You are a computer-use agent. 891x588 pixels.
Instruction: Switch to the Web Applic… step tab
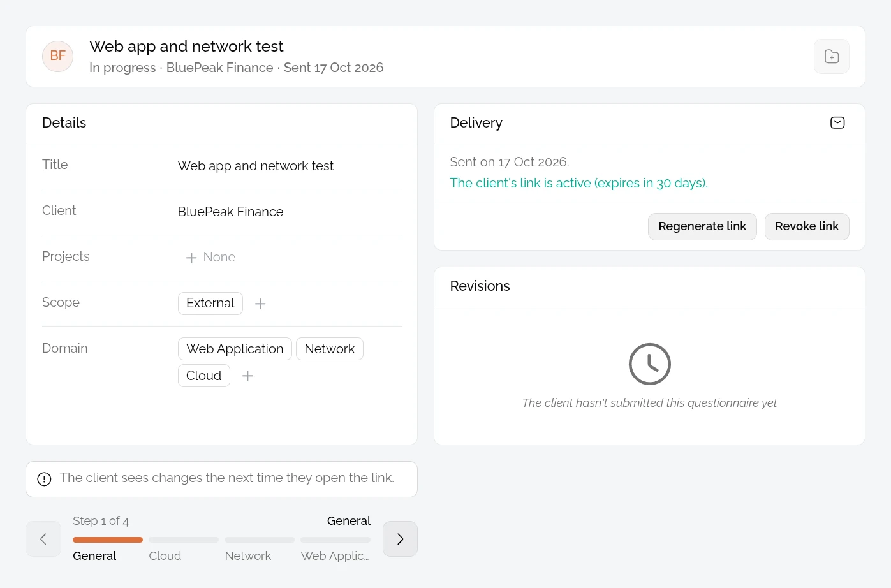point(335,555)
